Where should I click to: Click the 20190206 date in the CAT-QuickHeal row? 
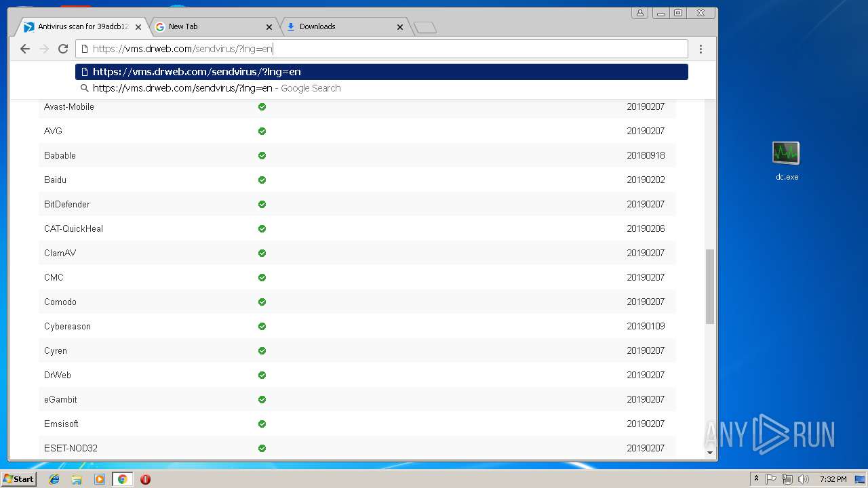click(x=646, y=228)
